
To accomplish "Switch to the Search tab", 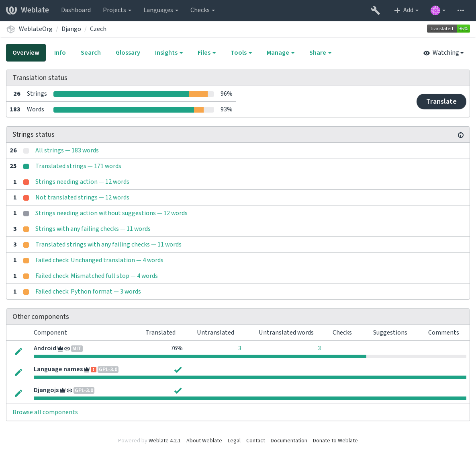I will (90, 53).
